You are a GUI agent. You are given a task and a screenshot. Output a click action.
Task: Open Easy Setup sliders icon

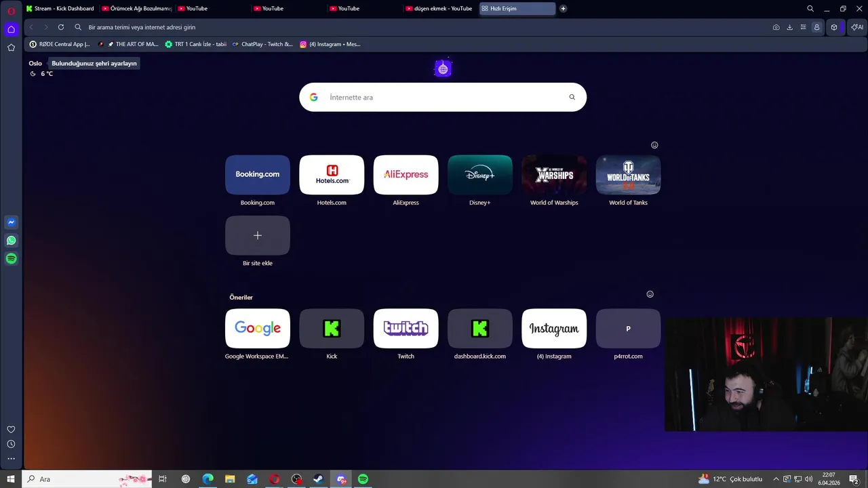point(803,27)
